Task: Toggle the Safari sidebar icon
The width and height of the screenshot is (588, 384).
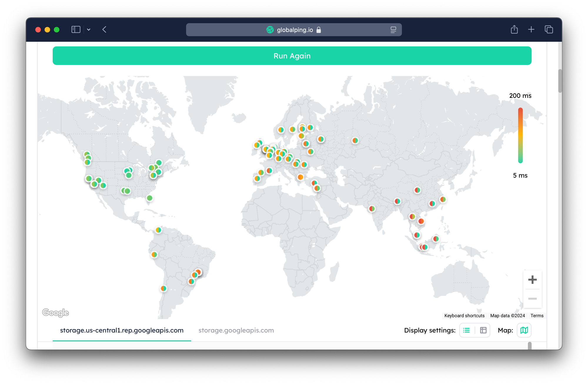Action: tap(76, 29)
